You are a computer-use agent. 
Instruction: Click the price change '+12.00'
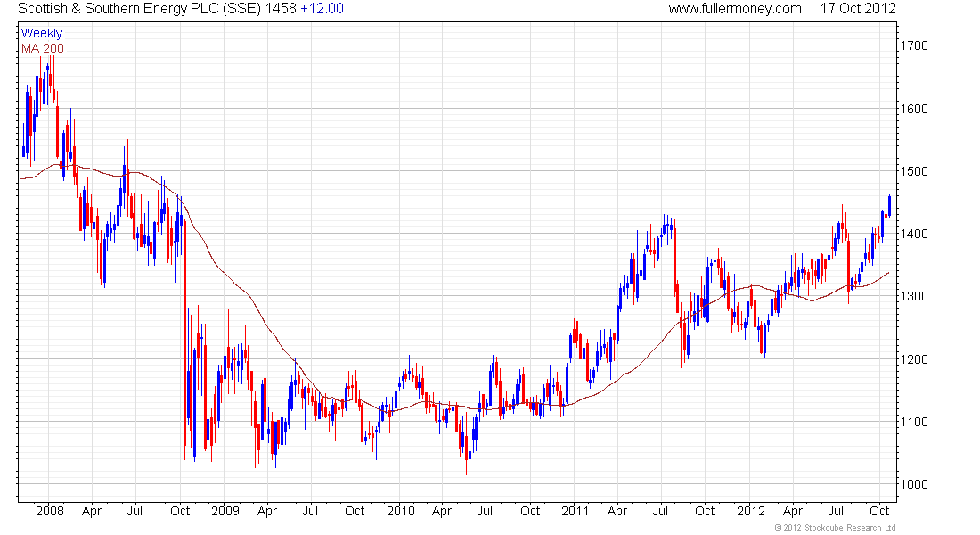(x=322, y=9)
